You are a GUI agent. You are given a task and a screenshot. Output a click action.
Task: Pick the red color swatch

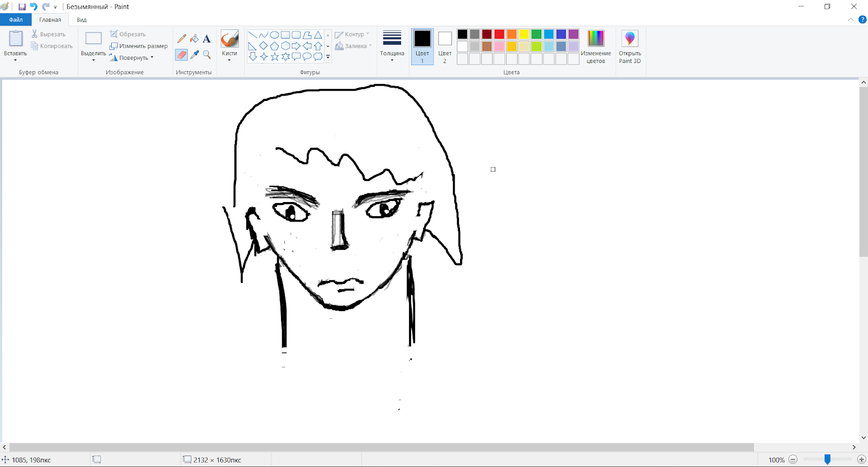coord(499,34)
